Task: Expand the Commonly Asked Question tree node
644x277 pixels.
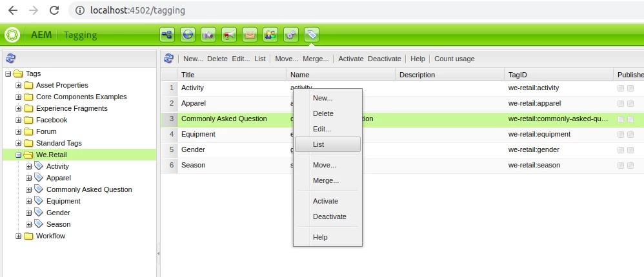Action: (x=29, y=190)
